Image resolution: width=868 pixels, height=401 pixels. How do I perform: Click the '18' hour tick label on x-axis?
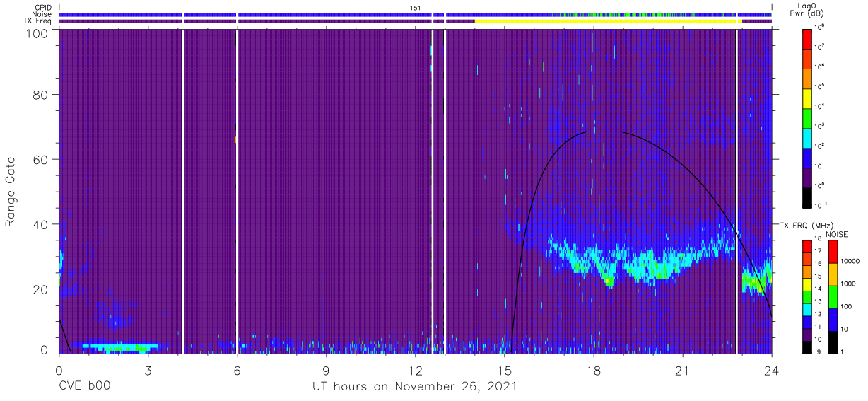[x=593, y=370]
